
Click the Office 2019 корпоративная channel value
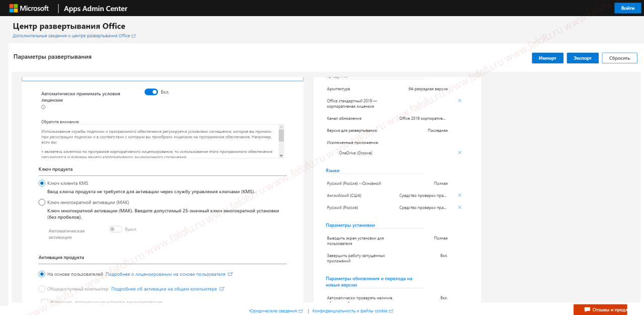pos(423,118)
